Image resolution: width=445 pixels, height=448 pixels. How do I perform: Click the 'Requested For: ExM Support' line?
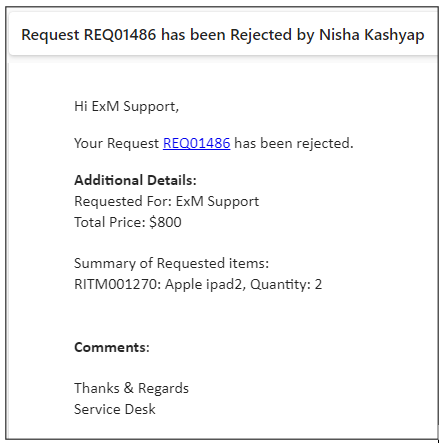[166, 202]
